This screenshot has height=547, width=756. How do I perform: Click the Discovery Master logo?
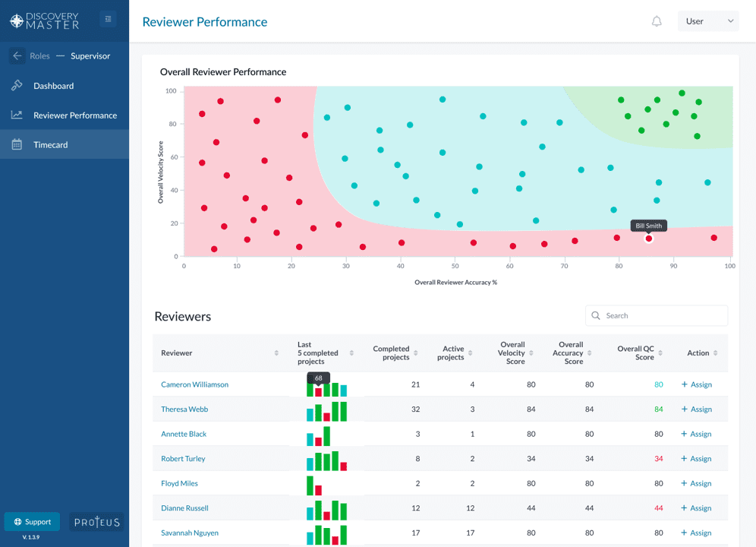(44, 21)
